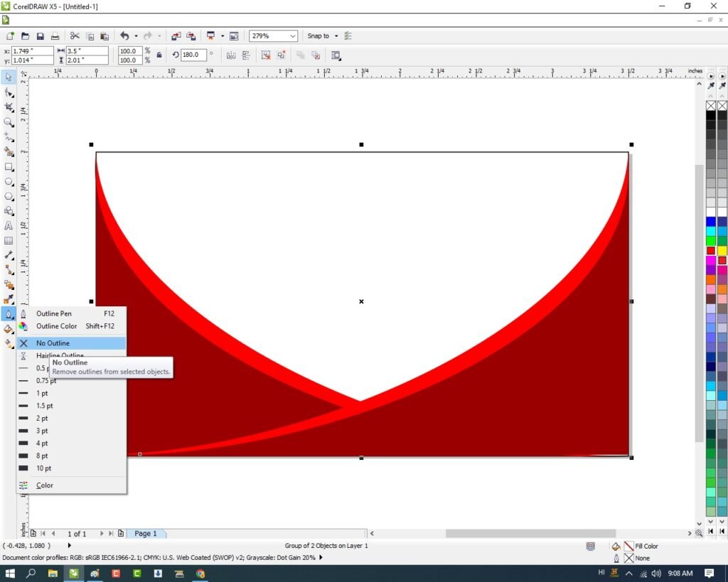Open wrap text options
Screen dimensions: 728x582
tap(336, 55)
